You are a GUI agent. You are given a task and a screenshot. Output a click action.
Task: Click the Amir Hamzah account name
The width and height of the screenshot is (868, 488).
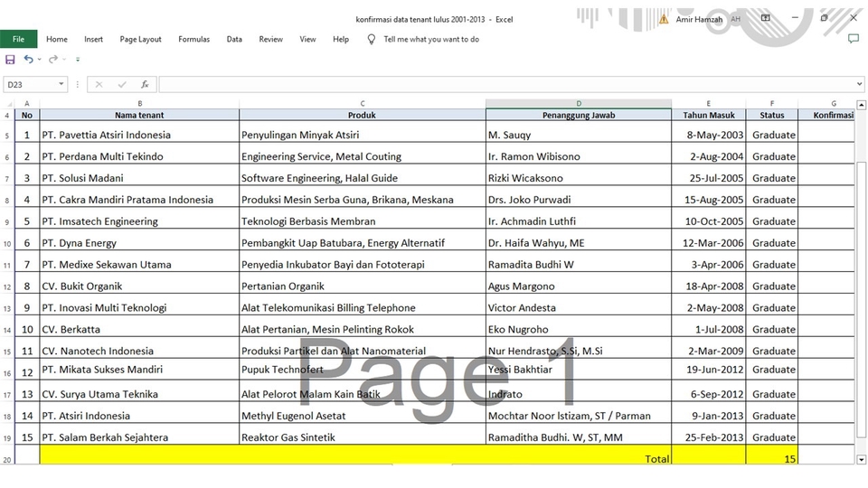pyautogui.click(x=699, y=19)
